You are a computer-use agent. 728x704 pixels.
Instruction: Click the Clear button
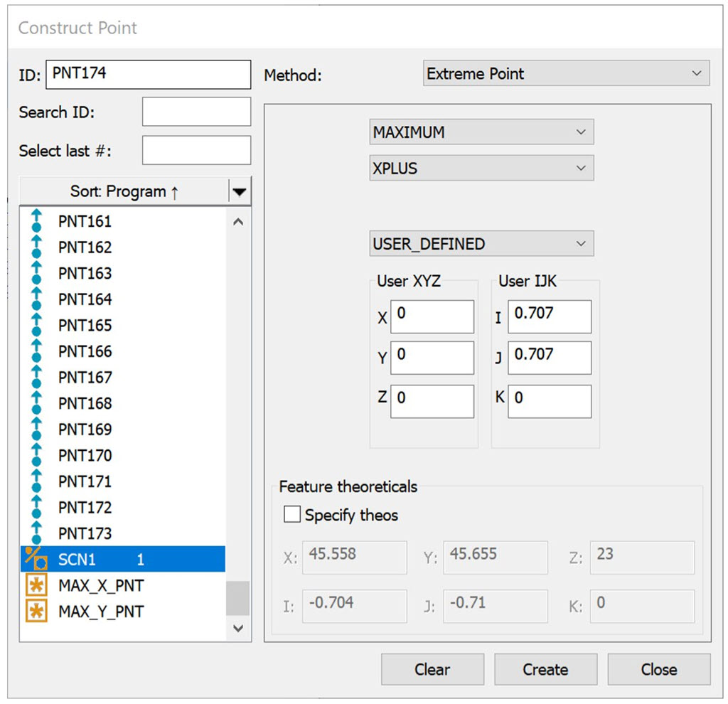point(432,669)
